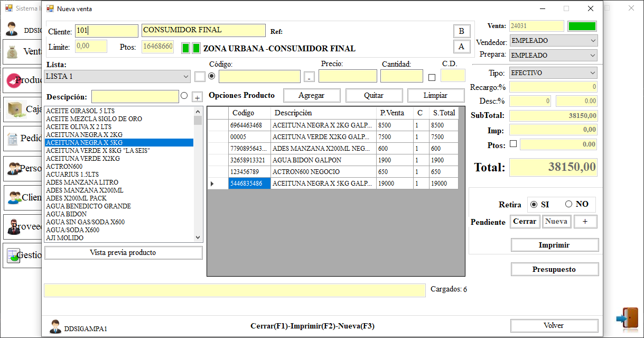
Task: Select ACEITUNA VERDE X2KG in product list
Action: [x=119, y=159]
